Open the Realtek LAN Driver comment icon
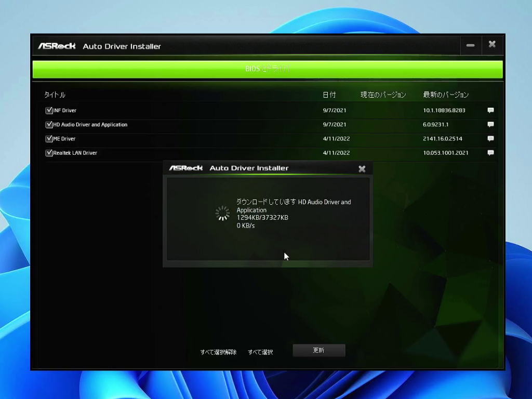 click(490, 153)
